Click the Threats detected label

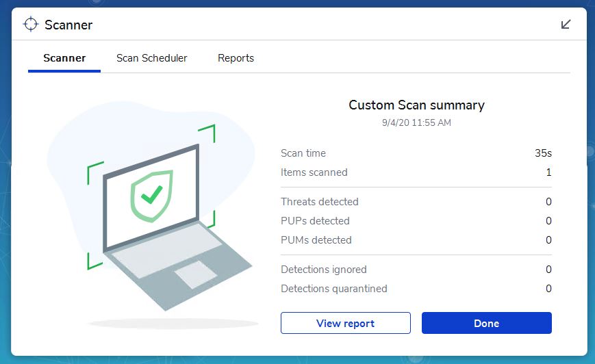click(320, 202)
